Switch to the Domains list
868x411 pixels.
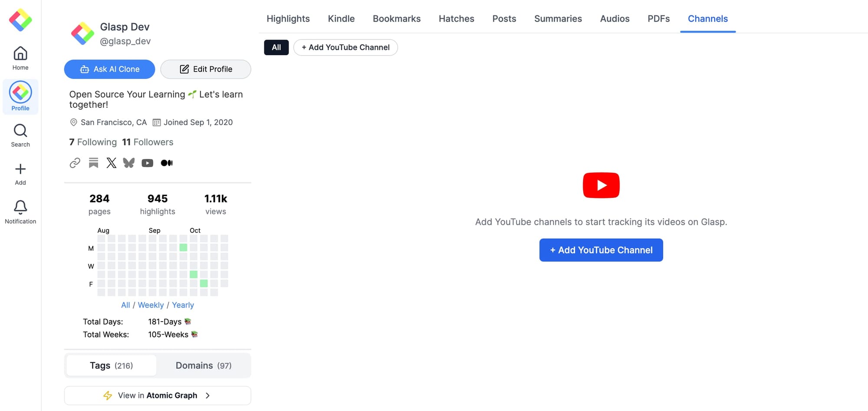(x=203, y=365)
